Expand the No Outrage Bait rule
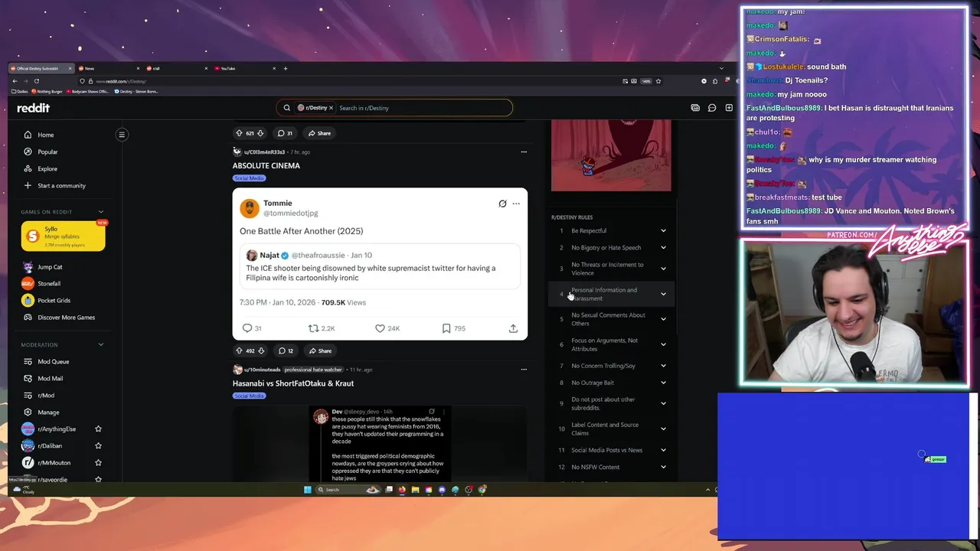This screenshot has width=980, height=551. (x=663, y=383)
